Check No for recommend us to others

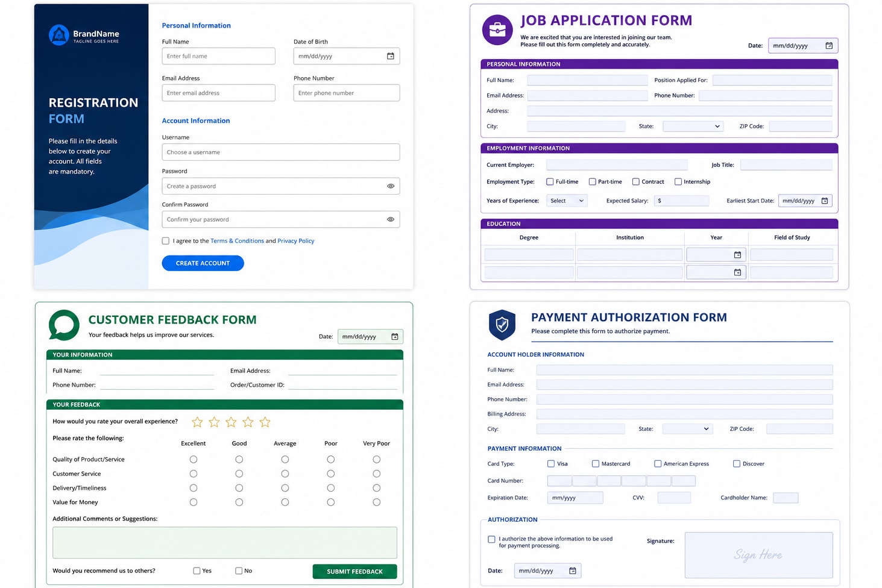239,571
